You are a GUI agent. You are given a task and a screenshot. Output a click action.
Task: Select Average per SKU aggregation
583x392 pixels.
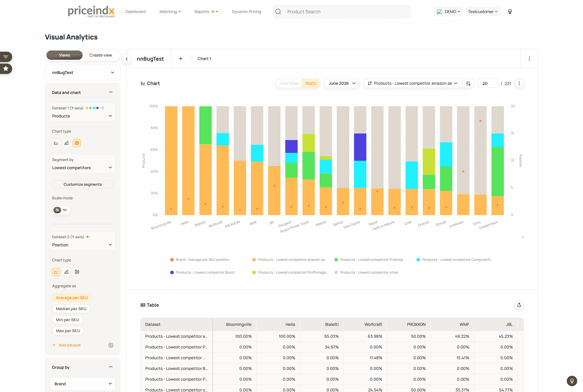click(72, 298)
